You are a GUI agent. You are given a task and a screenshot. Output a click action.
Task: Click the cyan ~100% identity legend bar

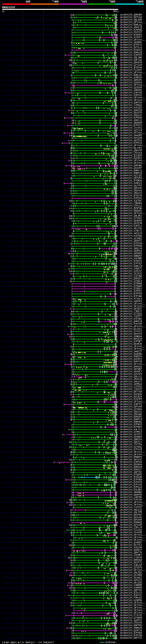point(130,4)
